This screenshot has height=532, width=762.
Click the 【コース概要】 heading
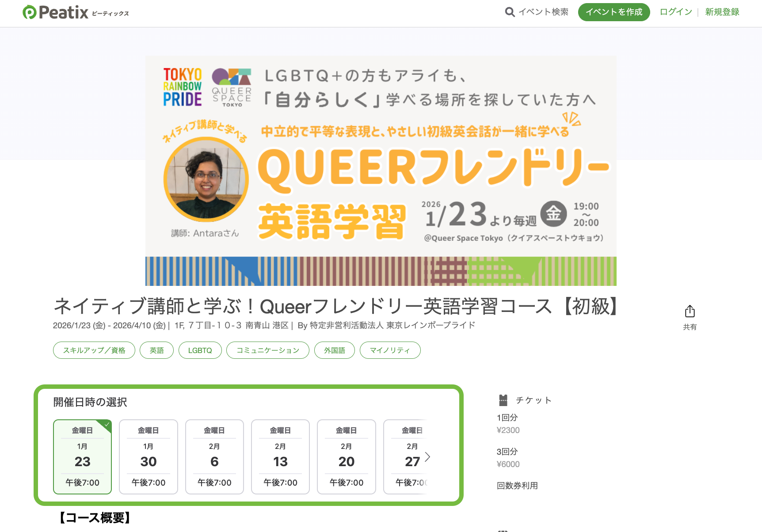[x=95, y=518]
